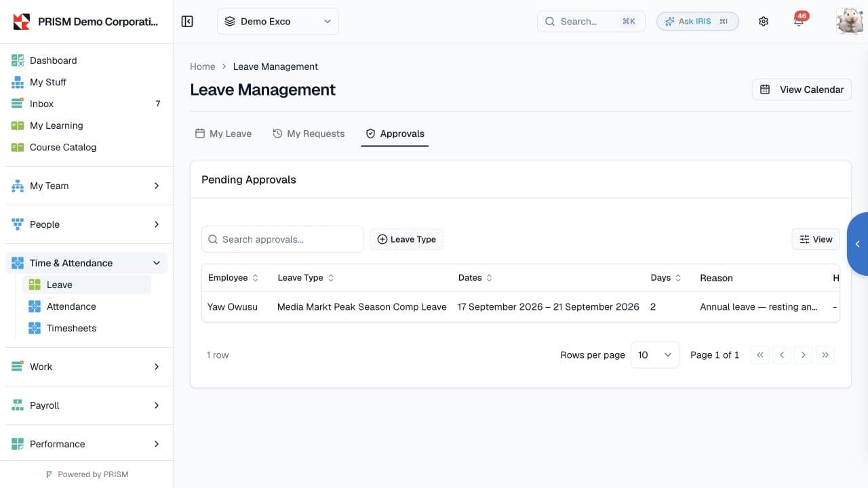Click the Course Catalog sidebar icon

[18, 147]
